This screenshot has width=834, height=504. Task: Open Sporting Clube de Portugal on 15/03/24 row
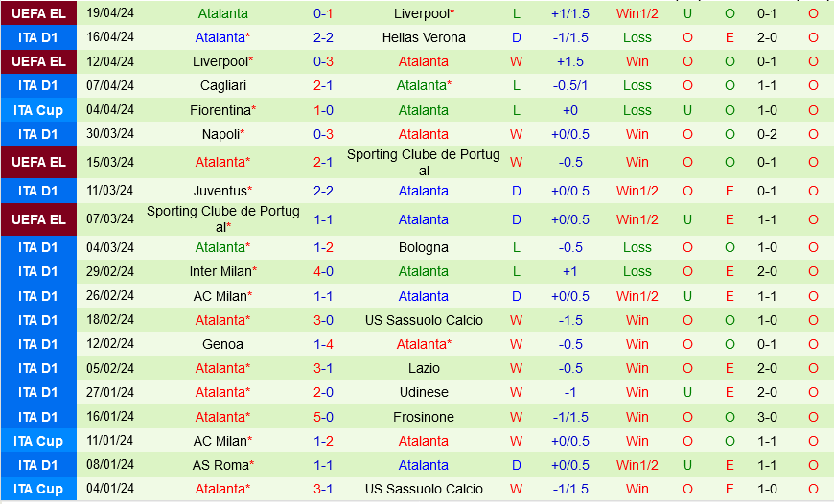tap(424, 162)
